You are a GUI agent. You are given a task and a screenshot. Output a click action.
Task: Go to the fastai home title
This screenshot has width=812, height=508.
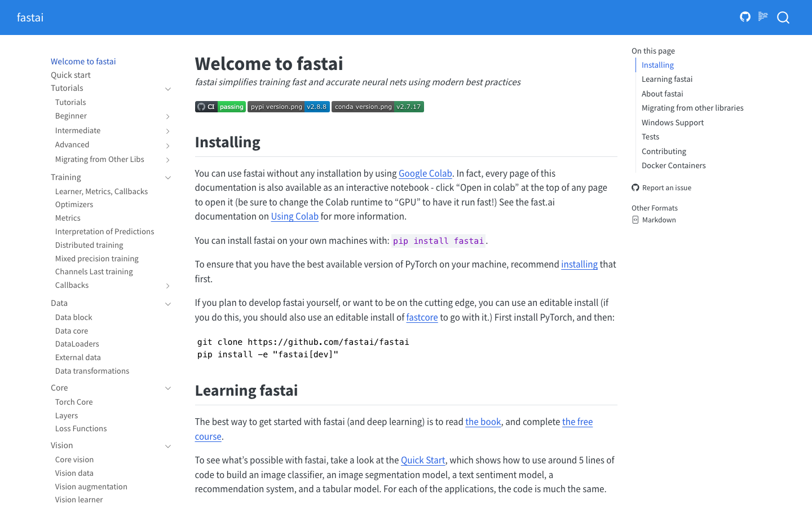click(30, 17)
